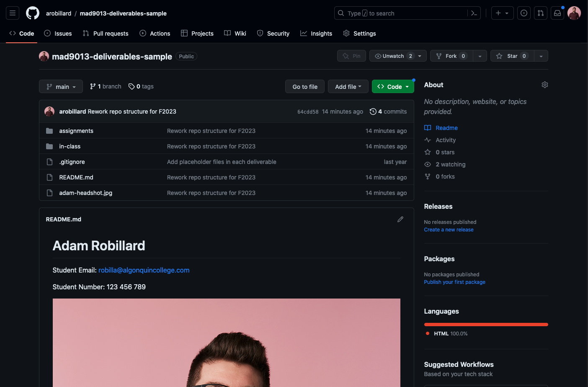This screenshot has width=588, height=387.
Task: Open the in-class folder
Action: [x=70, y=146]
